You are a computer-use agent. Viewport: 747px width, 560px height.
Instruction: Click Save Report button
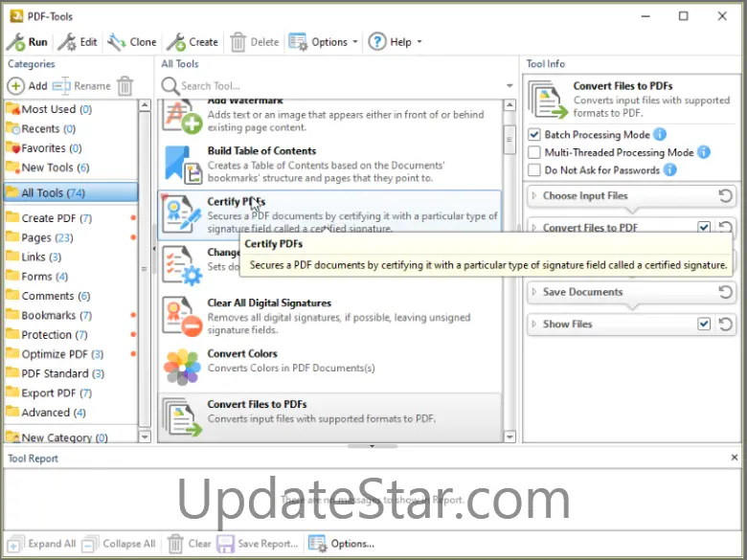point(258,544)
